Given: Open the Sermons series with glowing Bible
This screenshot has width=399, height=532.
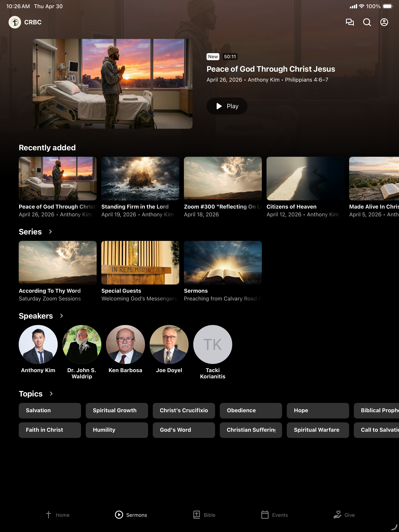Looking at the screenshot, I should (x=223, y=263).
